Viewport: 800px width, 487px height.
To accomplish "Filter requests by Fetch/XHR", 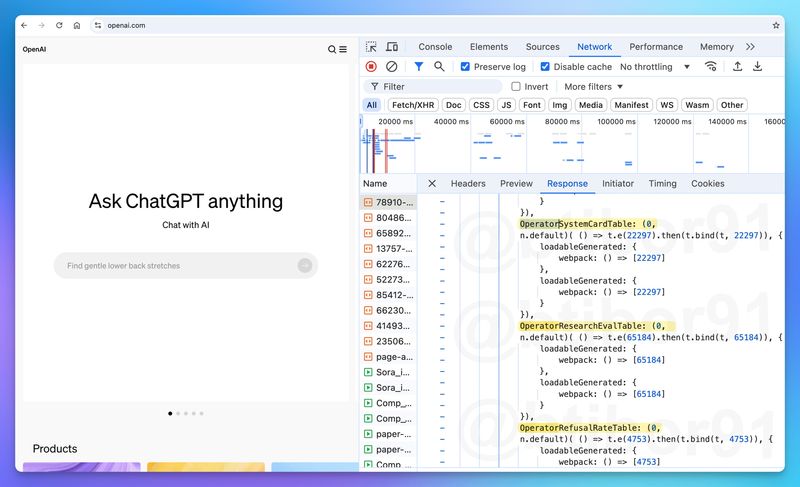I will point(413,105).
